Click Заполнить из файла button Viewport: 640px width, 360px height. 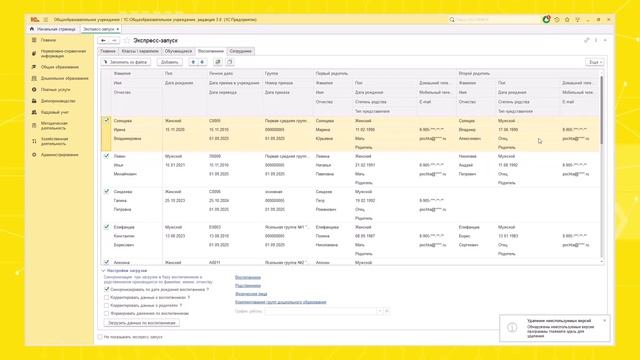pos(126,62)
